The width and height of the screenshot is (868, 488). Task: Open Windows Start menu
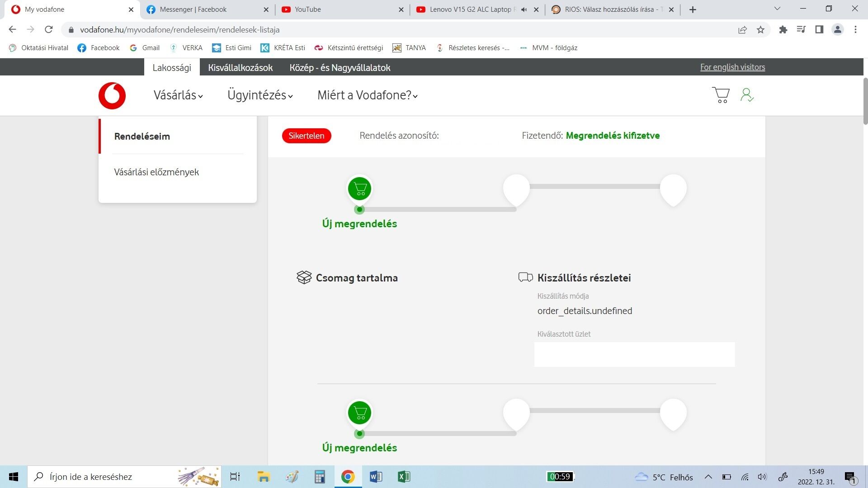pyautogui.click(x=14, y=477)
